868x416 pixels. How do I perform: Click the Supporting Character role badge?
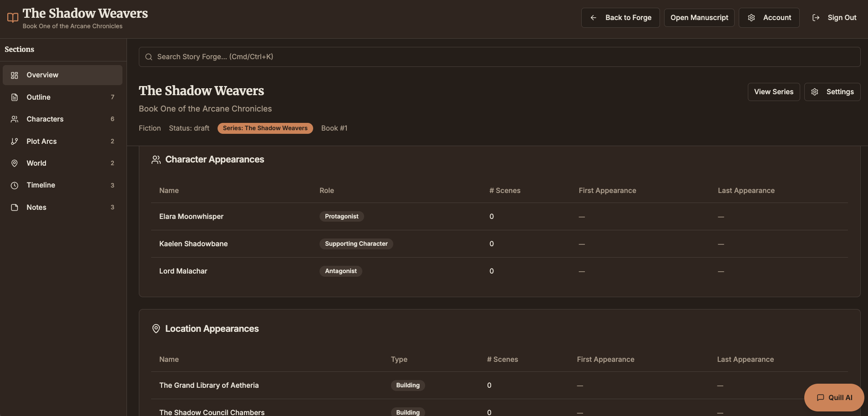[356, 244]
